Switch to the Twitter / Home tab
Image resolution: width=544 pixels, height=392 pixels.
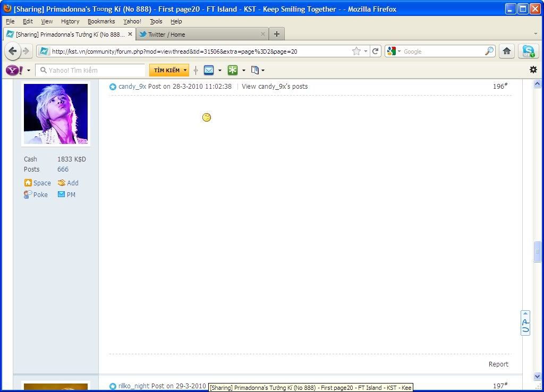(202, 34)
